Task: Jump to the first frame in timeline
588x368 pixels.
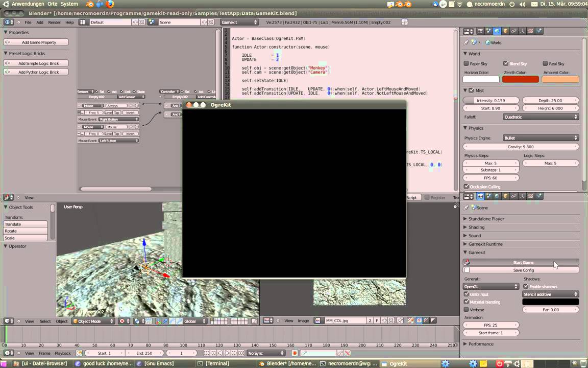Action: [x=206, y=353]
